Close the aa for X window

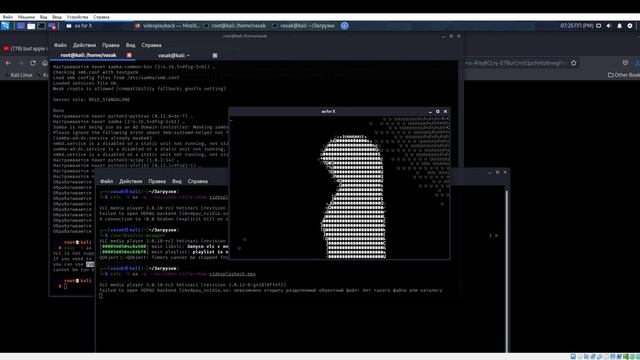[x=445, y=111]
